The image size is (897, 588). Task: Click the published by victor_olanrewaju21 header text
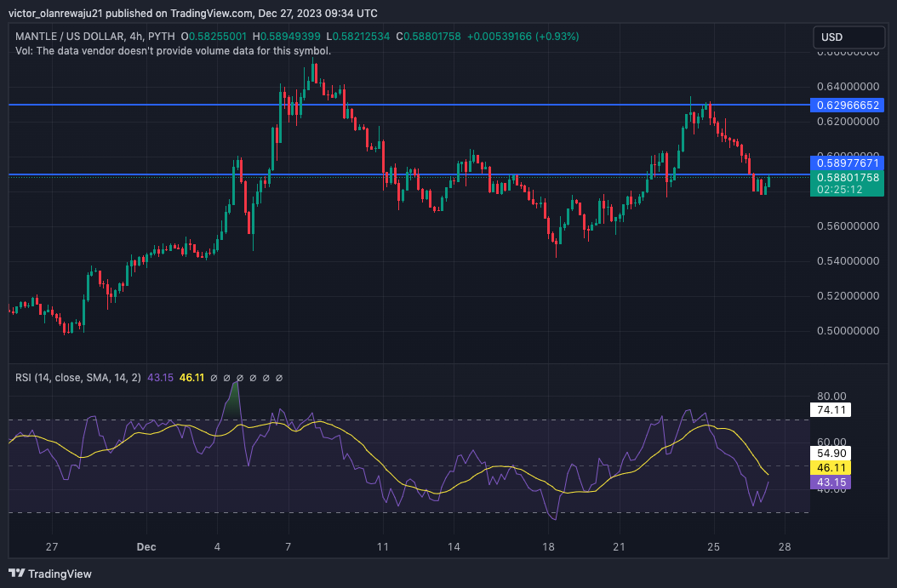point(193,13)
